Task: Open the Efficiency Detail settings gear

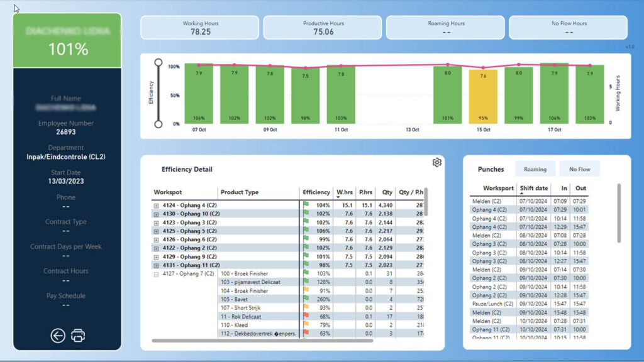Action: point(437,163)
